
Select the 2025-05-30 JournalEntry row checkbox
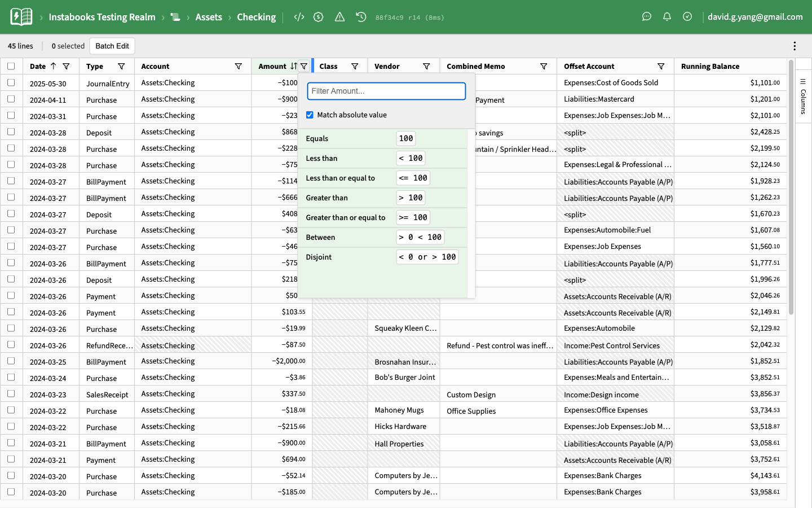(x=11, y=82)
